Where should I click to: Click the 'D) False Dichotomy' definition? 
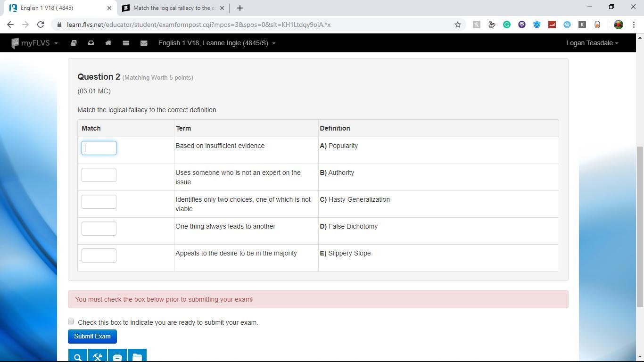pos(349,226)
